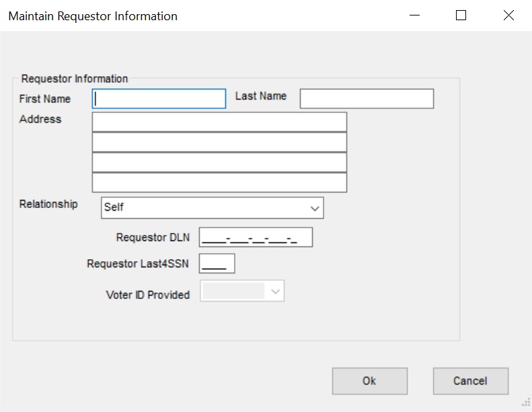Click the Requestor Last4SSN field
The width and height of the screenshot is (532, 412).
pos(217,263)
